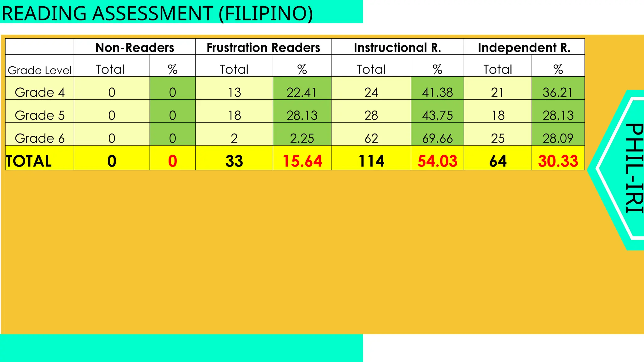
Task: Select the red 30.33 total percentage
Action: (558, 161)
